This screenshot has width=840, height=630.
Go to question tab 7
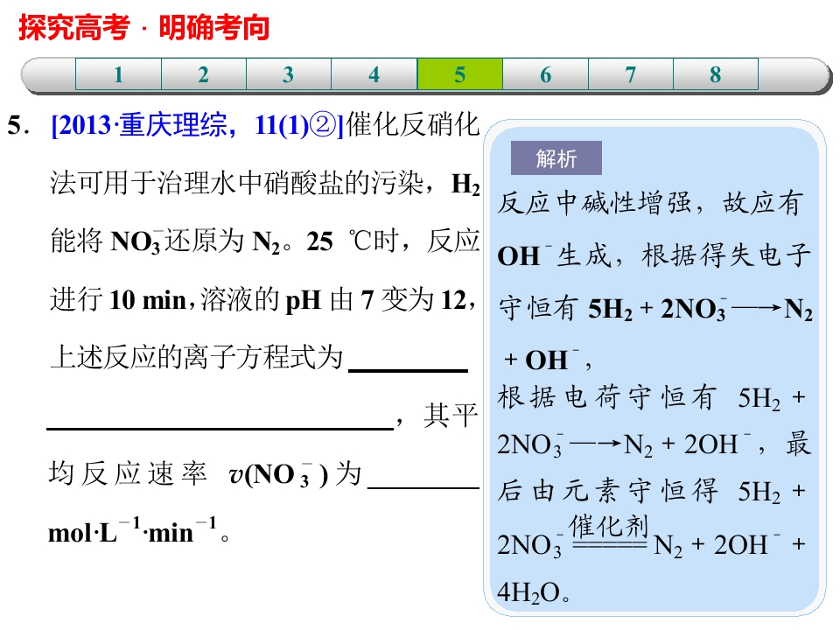(631, 74)
